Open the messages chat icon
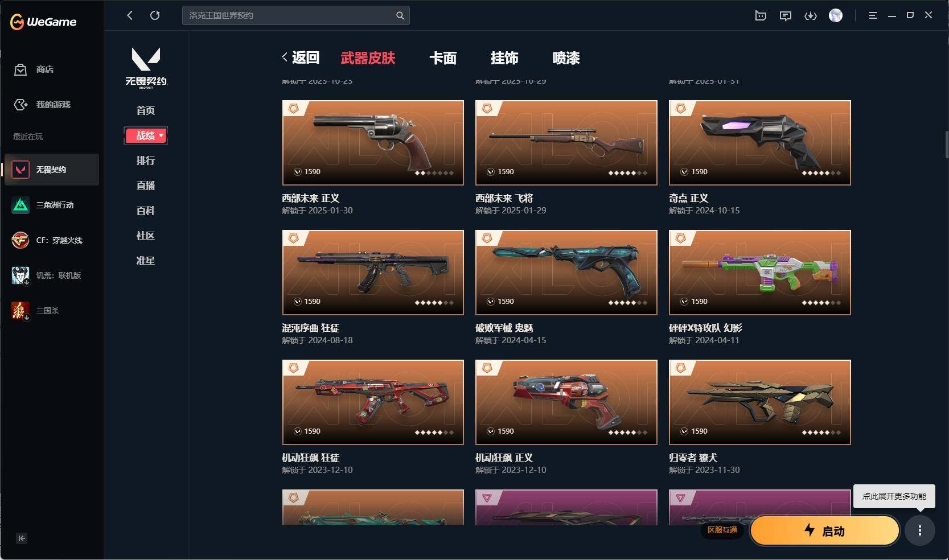 pos(786,15)
